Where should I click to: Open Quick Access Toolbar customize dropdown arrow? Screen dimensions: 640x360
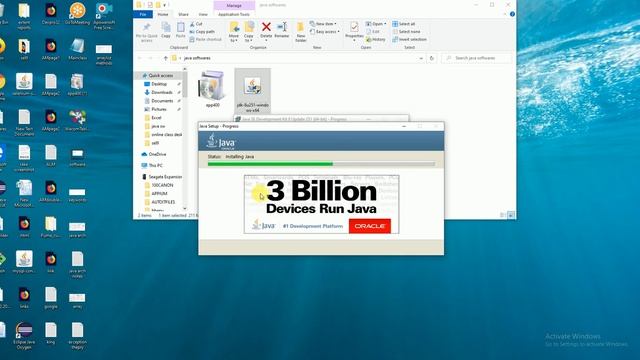(x=165, y=5)
